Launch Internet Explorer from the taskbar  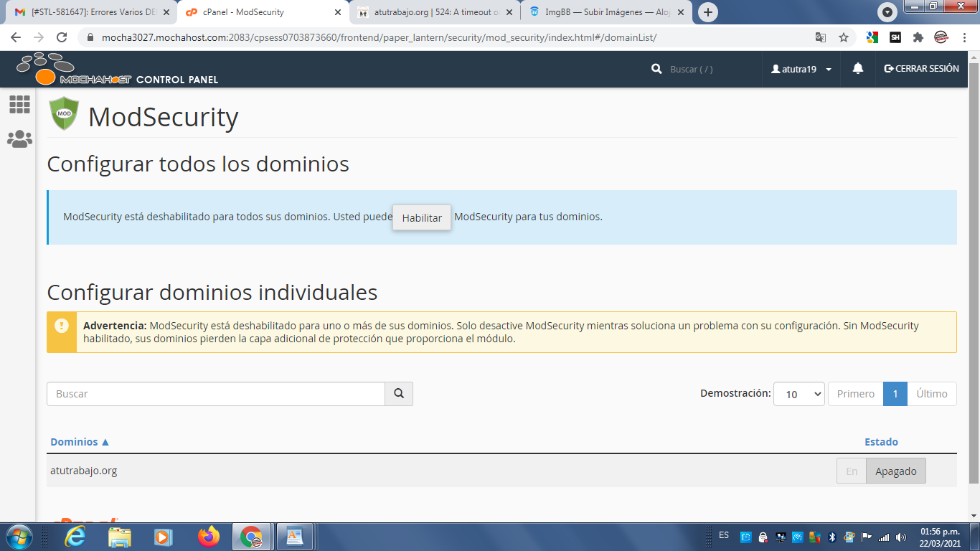pyautogui.click(x=75, y=537)
